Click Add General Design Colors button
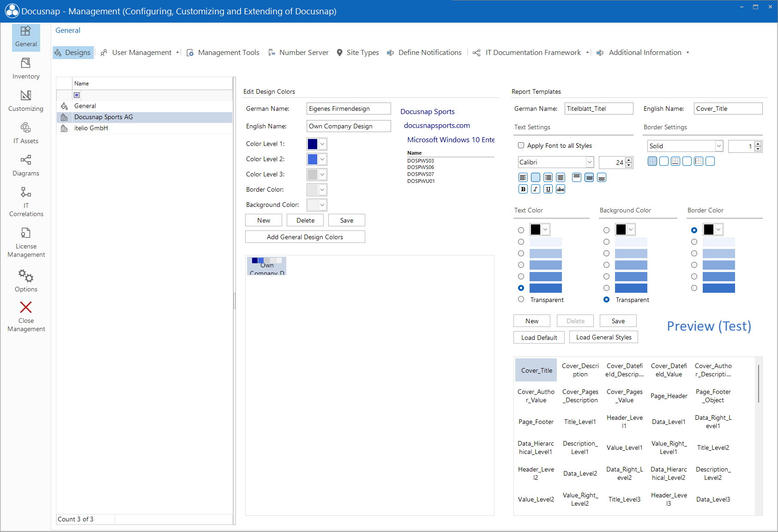This screenshot has height=532, width=778. (x=305, y=237)
